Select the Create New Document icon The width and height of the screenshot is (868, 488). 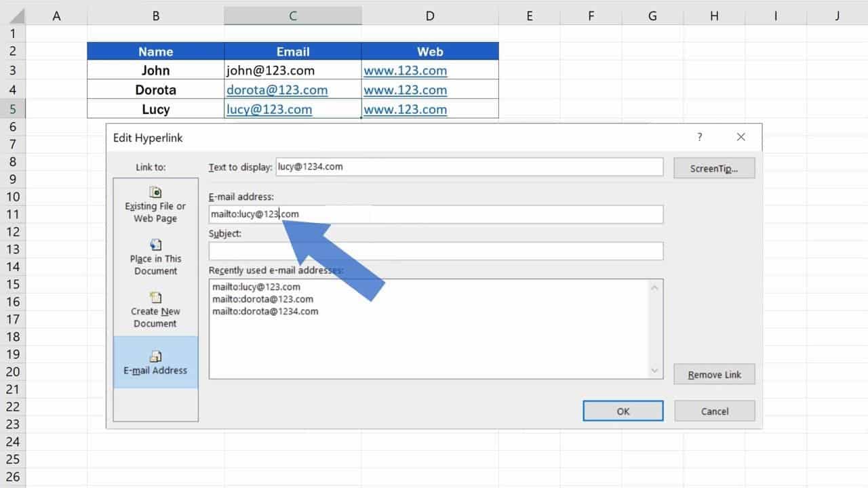[155, 298]
